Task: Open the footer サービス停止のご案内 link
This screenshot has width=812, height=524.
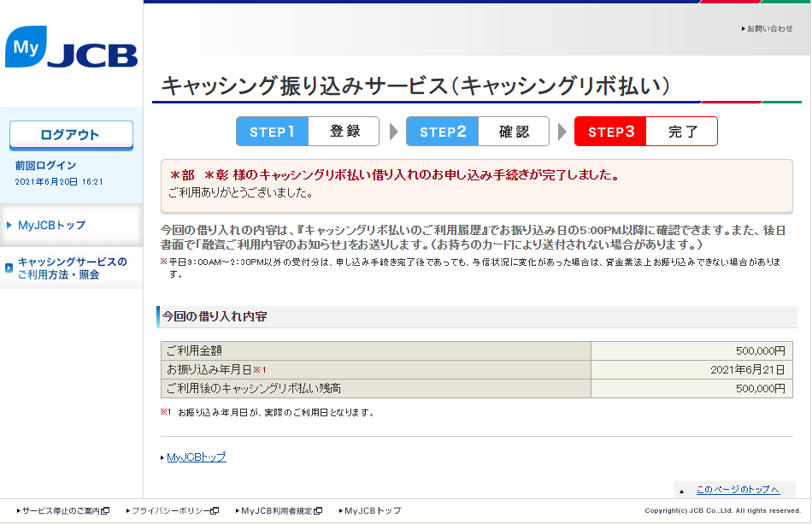Action: tap(61, 511)
